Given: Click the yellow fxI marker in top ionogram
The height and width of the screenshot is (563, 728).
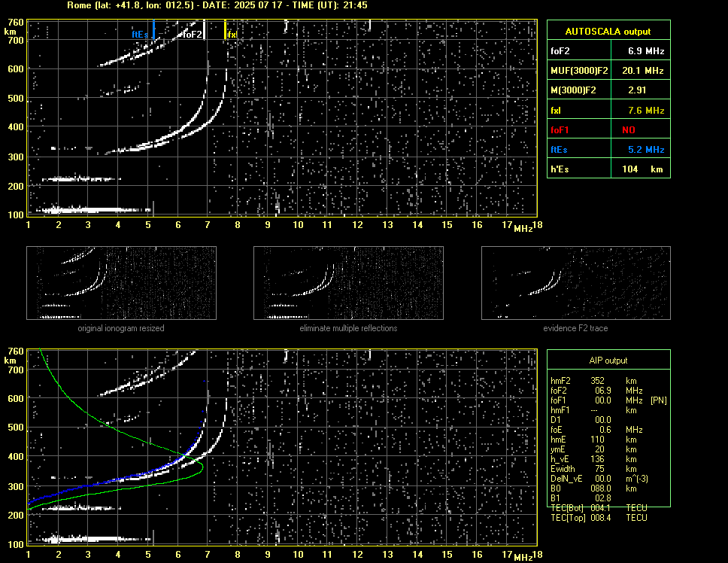Looking at the screenshot, I should click(x=225, y=30).
